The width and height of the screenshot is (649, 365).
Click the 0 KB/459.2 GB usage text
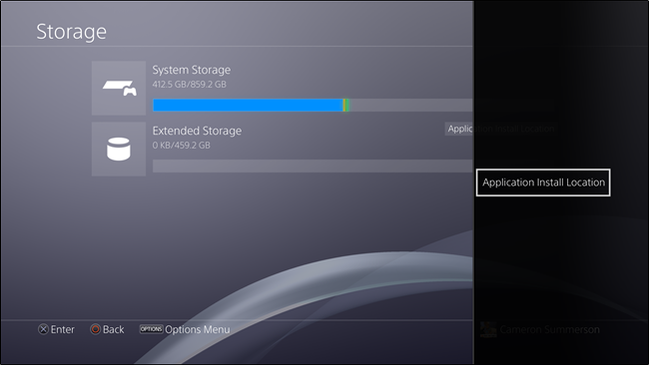click(181, 145)
